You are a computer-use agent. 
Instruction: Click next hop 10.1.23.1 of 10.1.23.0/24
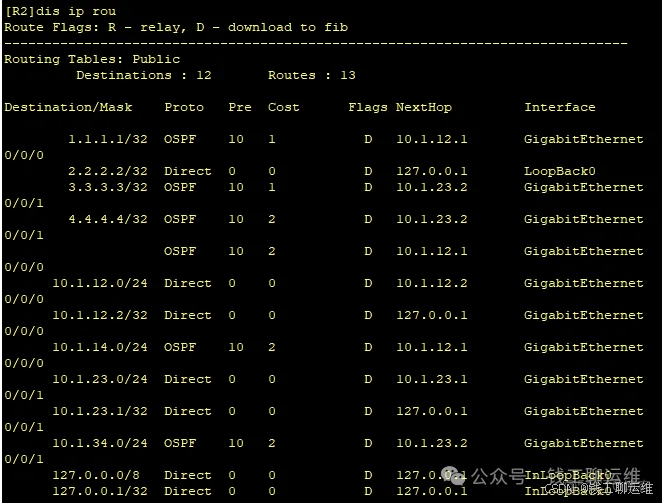coord(431,379)
